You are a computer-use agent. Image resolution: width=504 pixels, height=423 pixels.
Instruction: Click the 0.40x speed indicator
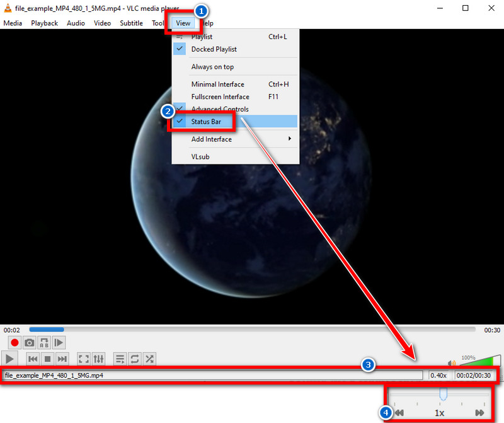438,375
